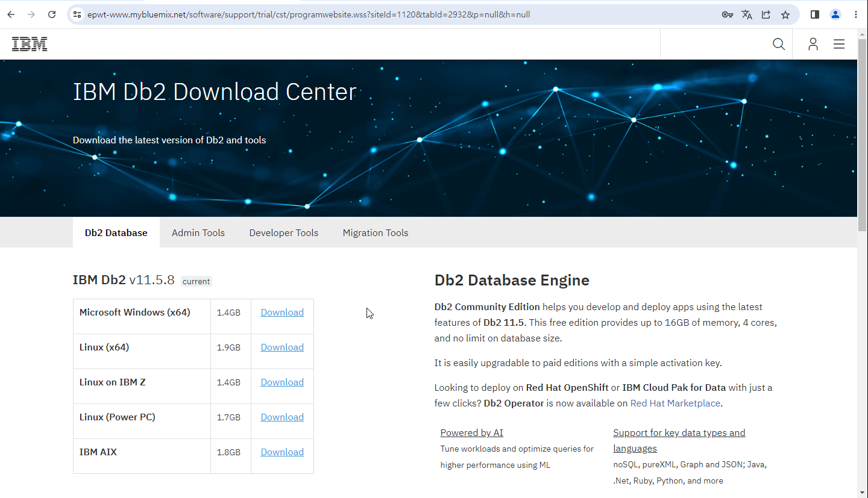Click the address bar URL
This screenshot has width=868, height=498.
[x=309, y=14]
